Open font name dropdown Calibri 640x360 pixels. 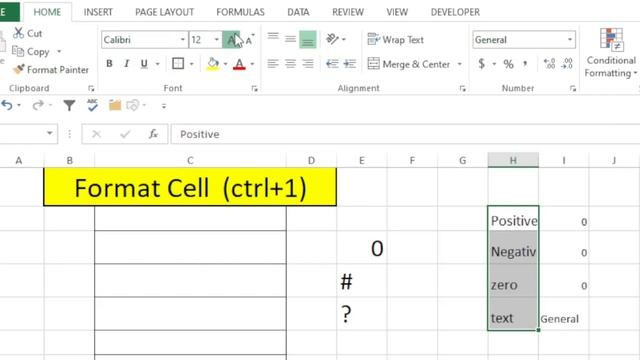pyautogui.click(x=182, y=40)
